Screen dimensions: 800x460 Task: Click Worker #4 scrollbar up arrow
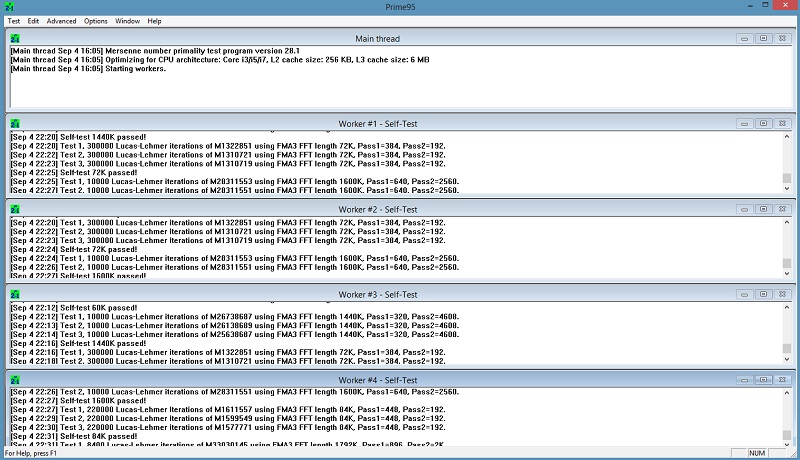pos(787,393)
